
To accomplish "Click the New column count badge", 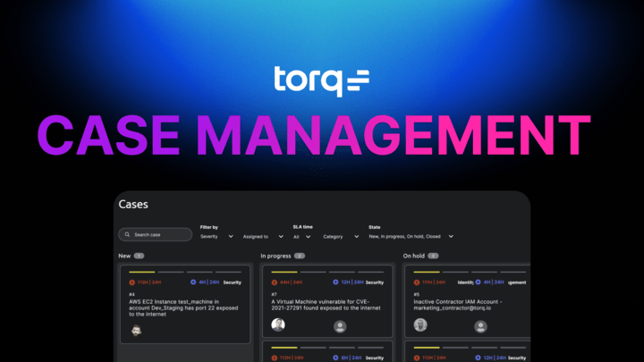I will [139, 257].
